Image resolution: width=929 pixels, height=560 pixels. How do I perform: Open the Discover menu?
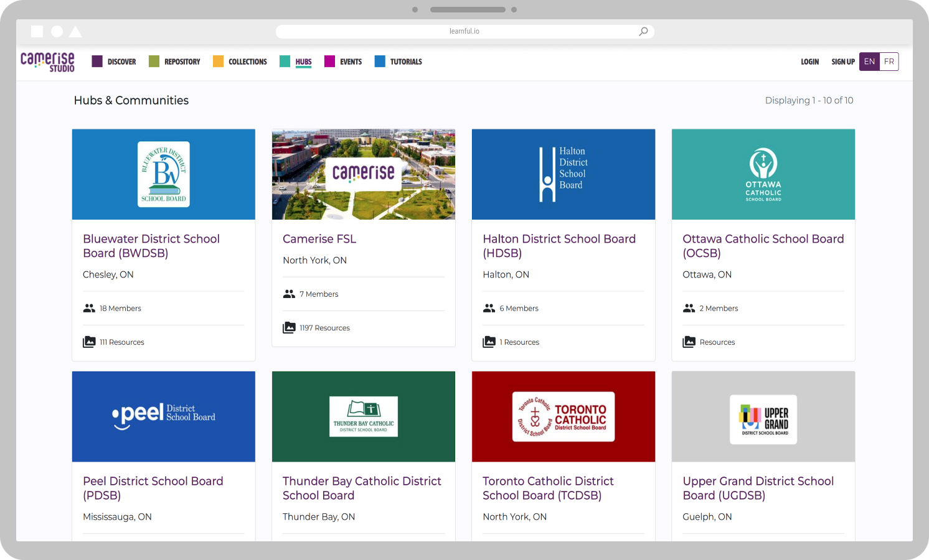click(x=121, y=62)
